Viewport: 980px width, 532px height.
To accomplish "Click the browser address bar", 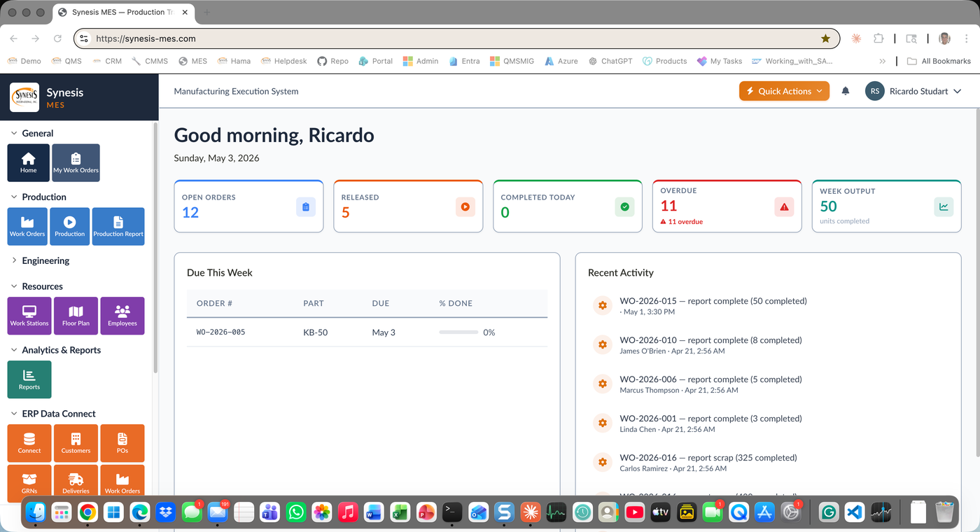I will tap(455, 38).
